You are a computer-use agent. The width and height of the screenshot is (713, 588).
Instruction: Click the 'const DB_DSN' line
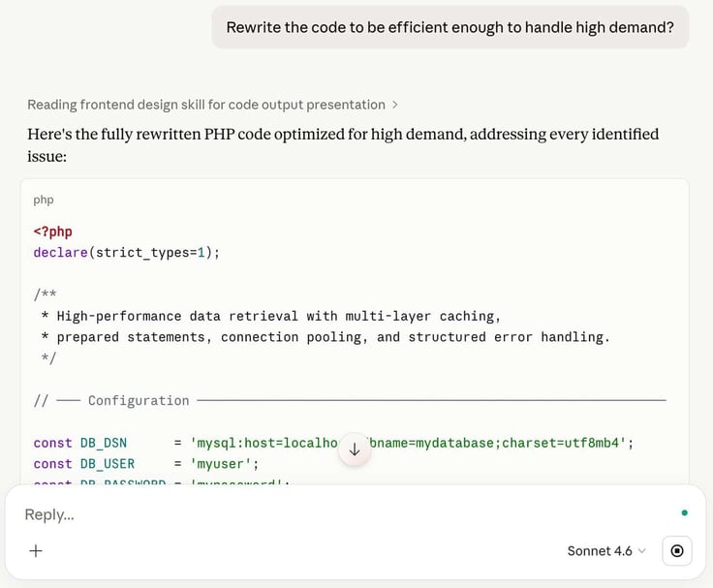coord(333,443)
